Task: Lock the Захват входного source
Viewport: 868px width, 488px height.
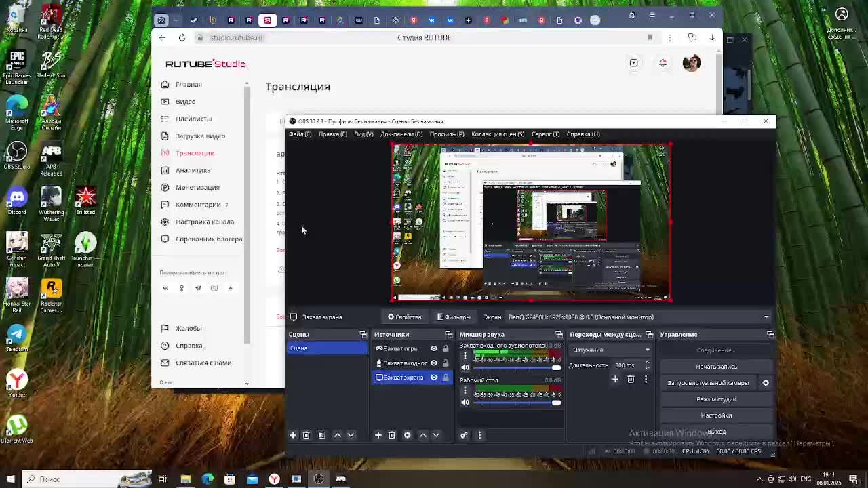Action: (x=446, y=363)
